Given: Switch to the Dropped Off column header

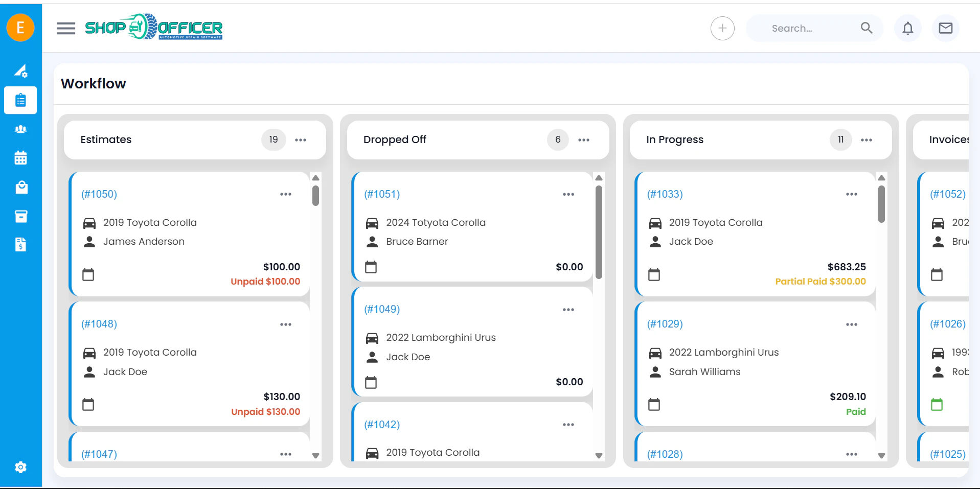Looking at the screenshot, I should (395, 139).
